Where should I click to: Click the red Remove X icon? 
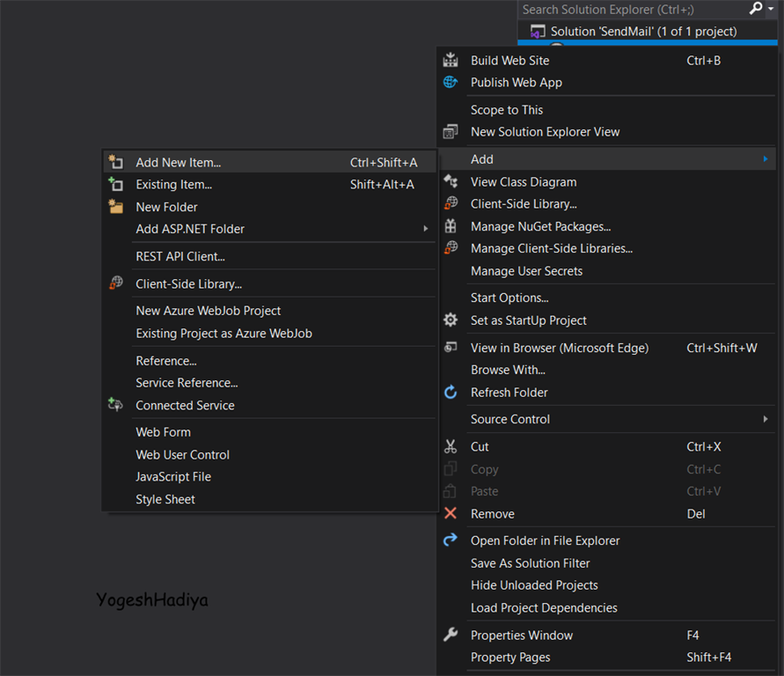pos(451,513)
